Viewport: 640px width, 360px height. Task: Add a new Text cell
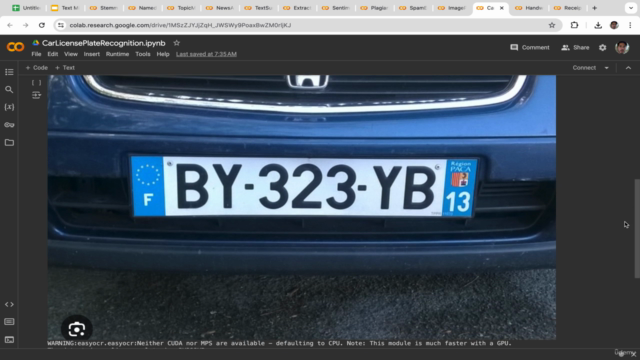pos(65,68)
